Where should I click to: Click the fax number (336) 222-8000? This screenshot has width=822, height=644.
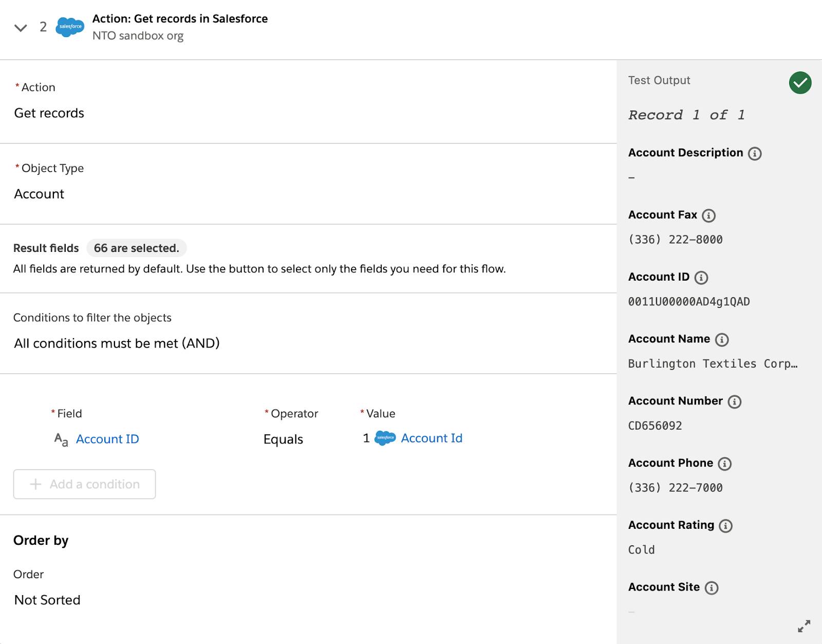pos(675,240)
